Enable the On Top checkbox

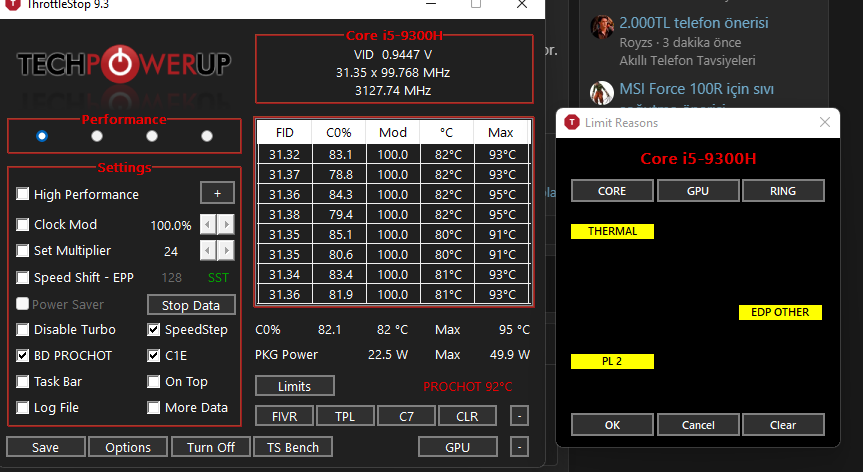tap(154, 381)
